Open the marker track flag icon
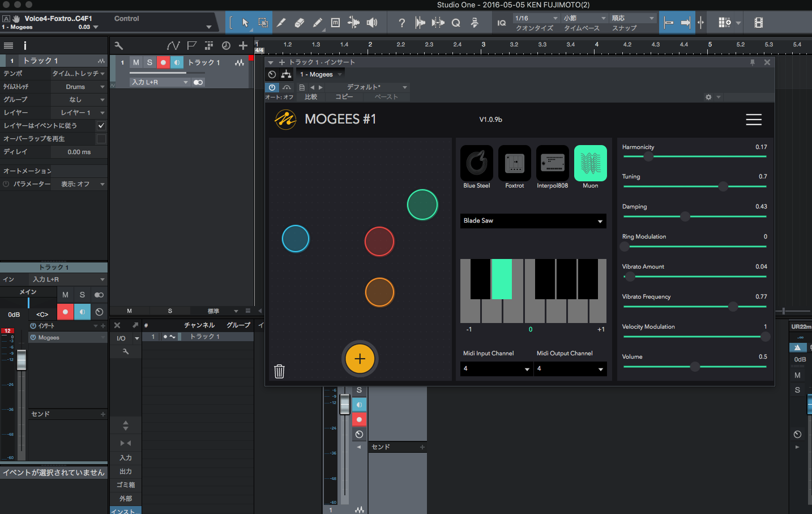 click(192, 45)
